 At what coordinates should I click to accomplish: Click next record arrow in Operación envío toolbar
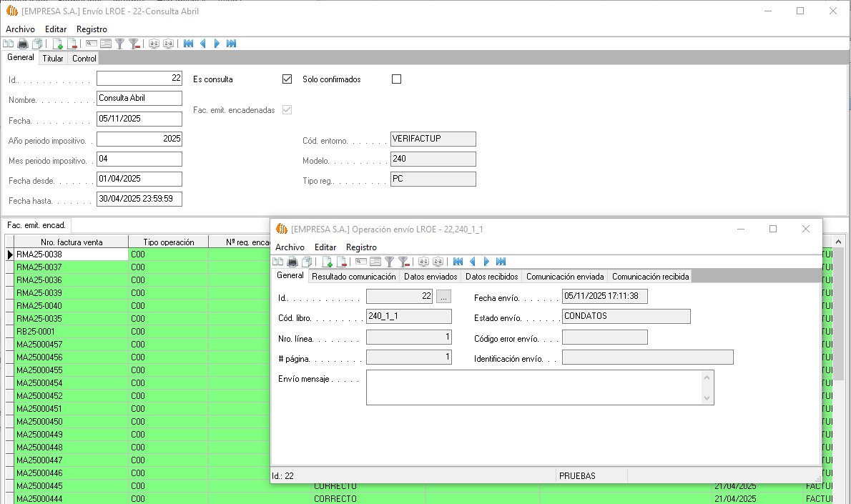pyautogui.click(x=486, y=262)
